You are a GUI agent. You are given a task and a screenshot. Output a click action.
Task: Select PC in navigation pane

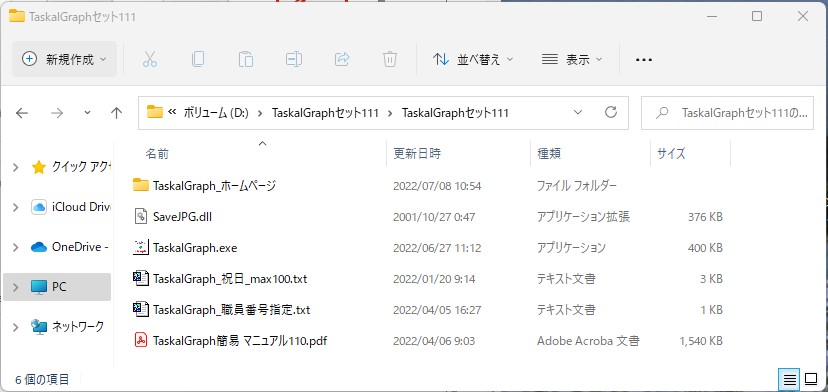pyautogui.click(x=57, y=287)
